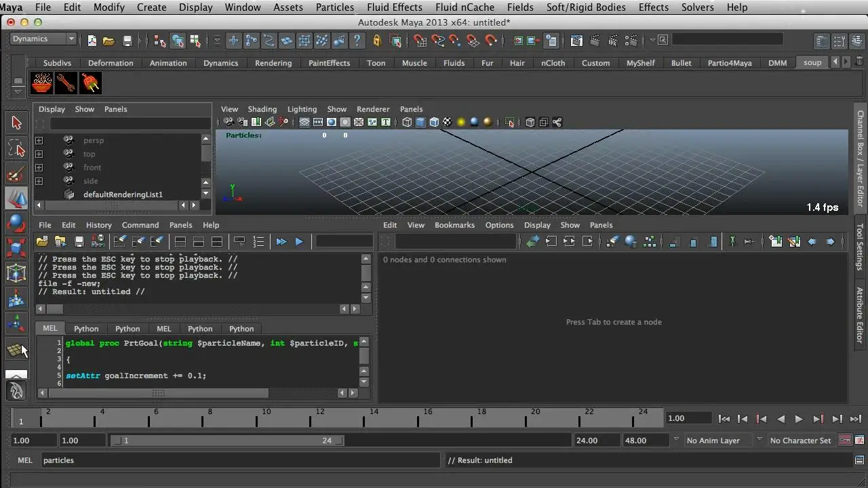The width and height of the screenshot is (868, 488).
Task: Click the animation range slider bar
Action: click(227, 441)
